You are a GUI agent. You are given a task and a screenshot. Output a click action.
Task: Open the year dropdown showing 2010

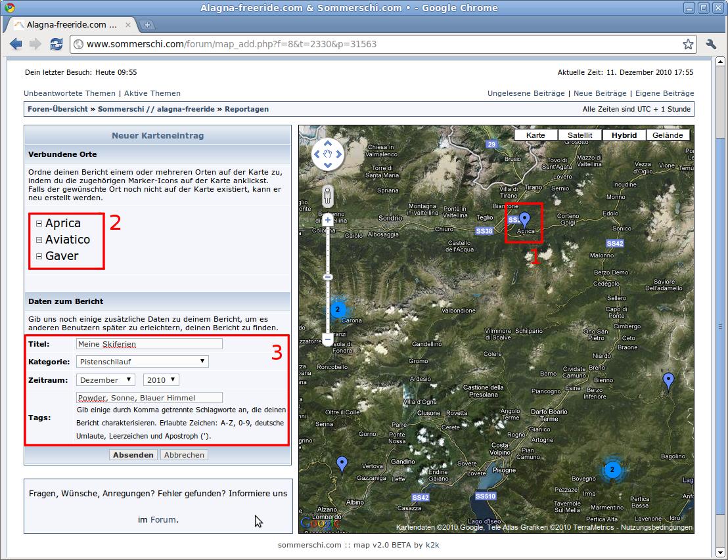(161, 380)
